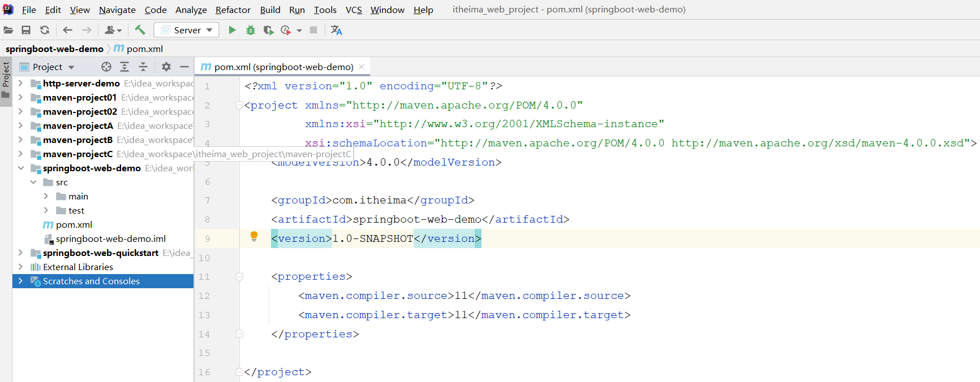Click springboot-web-demo in the breadcrumb bar
Screen dimensions: 980x382
click(x=54, y=49)
